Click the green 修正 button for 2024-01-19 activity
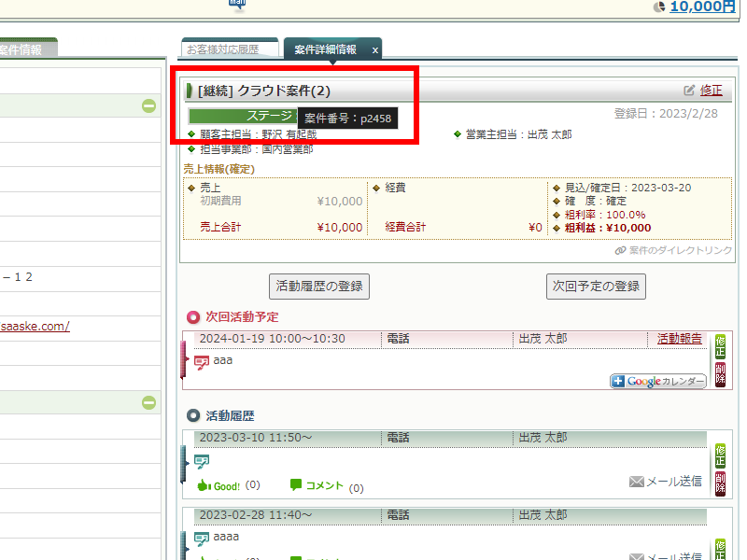The height and width of the screenshot is (560, 747). (720, 346)
